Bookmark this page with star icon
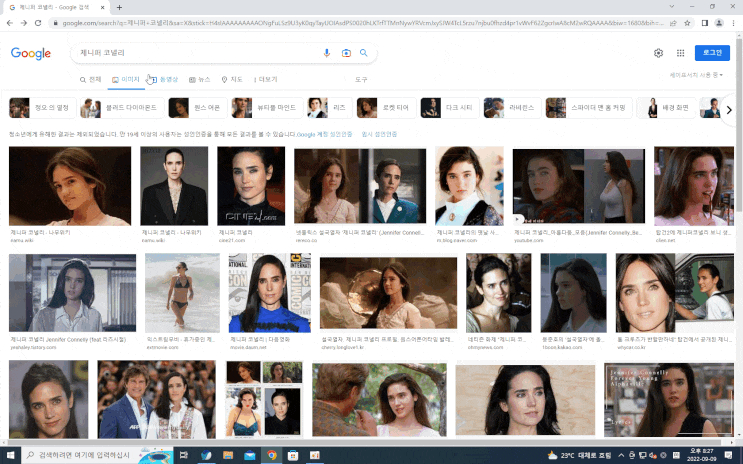Viewport: 743px width, 464px height. 687,23
